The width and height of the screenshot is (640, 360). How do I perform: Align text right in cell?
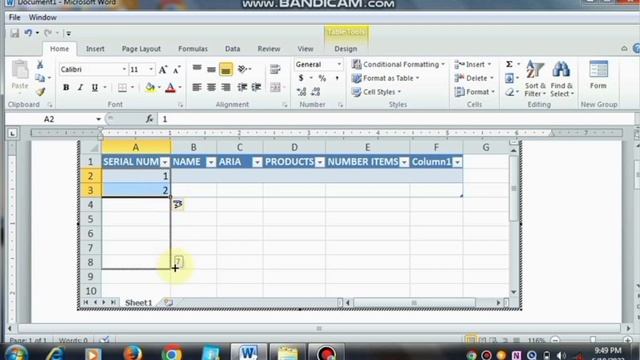point(225,87)
